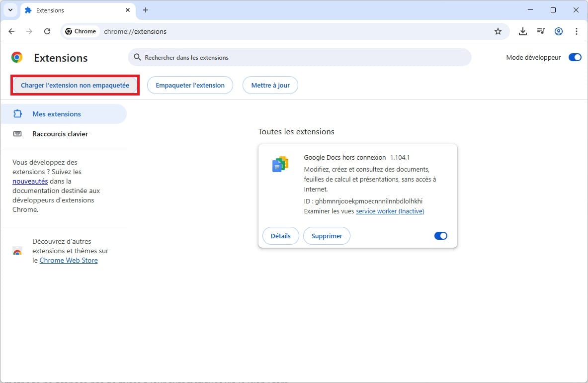Click Charger l'extension non empaquetée
This screenshot has height=383, width=588.
pos(75,85)
